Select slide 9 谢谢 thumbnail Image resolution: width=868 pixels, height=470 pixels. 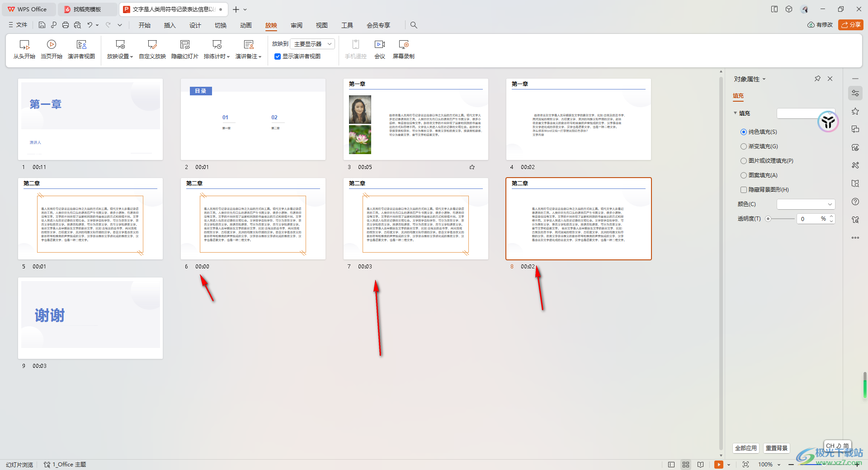[x=90, y=318]
